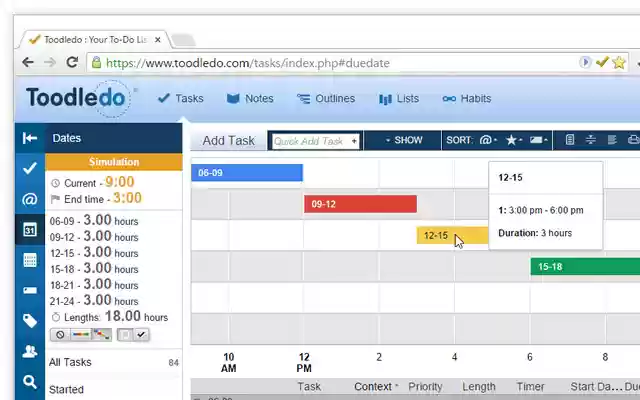Click the Toodledo logo
The height and width of the screenshot is (400, 640).
78,98
